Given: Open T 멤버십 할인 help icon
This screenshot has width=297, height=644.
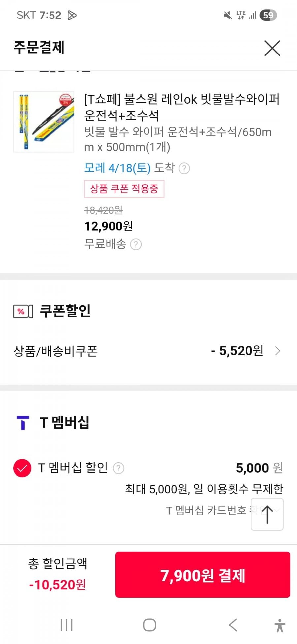Looking at the screenshot, I should click(118, 468).
